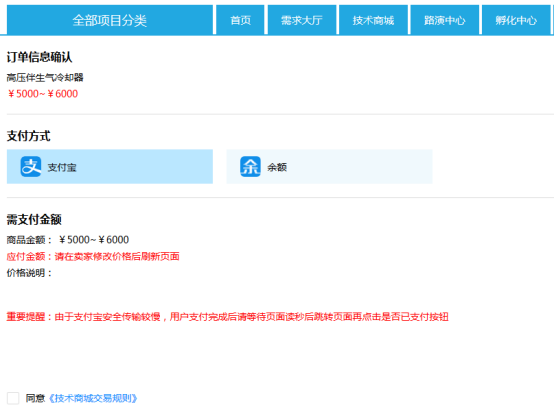Click the 支付方式 section heading
This screenshot has width=554, height=417.
[x=29, y=136]
